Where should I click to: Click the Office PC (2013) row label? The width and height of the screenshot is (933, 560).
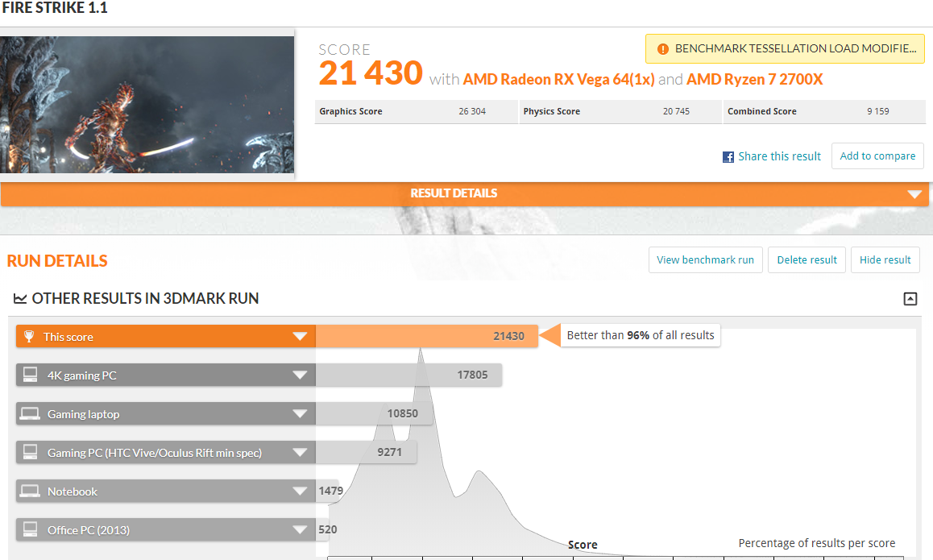point(89,530)
